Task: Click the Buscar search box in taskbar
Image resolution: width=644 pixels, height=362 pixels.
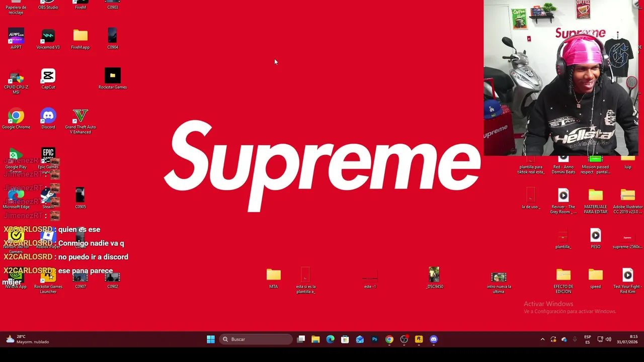Action: tap(257, 339)
